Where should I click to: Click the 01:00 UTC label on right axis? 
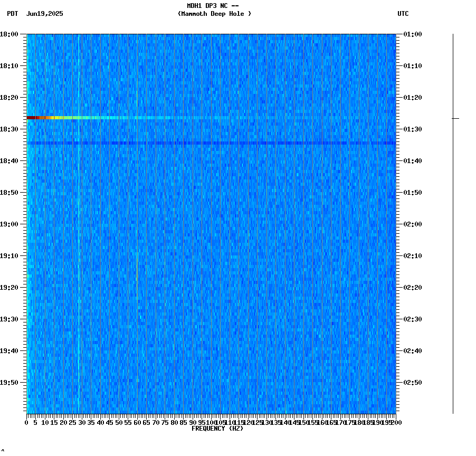(411, 34)
